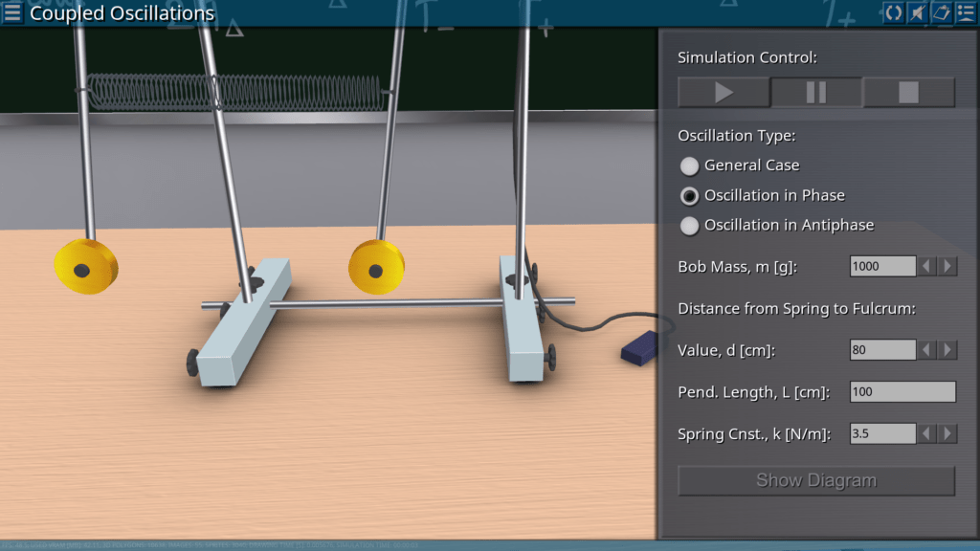Decrease distance d value with left arrow
980x551 pixels.
pyautogui.click(x=927, y=350)
